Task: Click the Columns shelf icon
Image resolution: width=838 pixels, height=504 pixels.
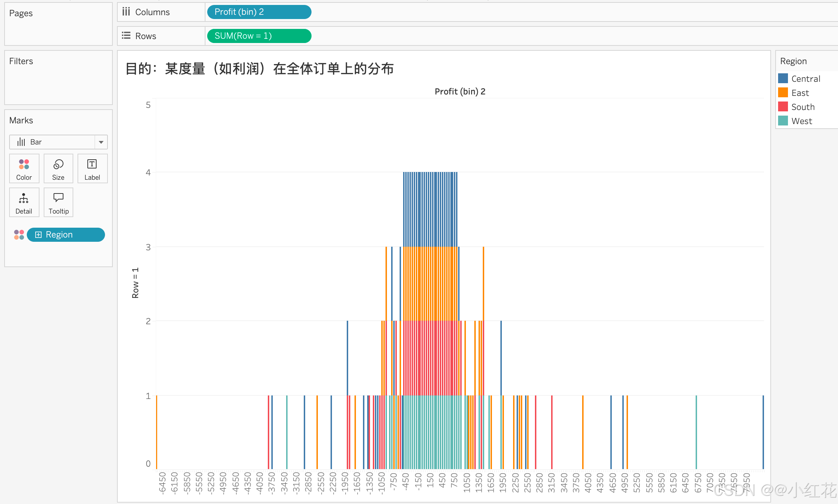Action: click(126, 12)
